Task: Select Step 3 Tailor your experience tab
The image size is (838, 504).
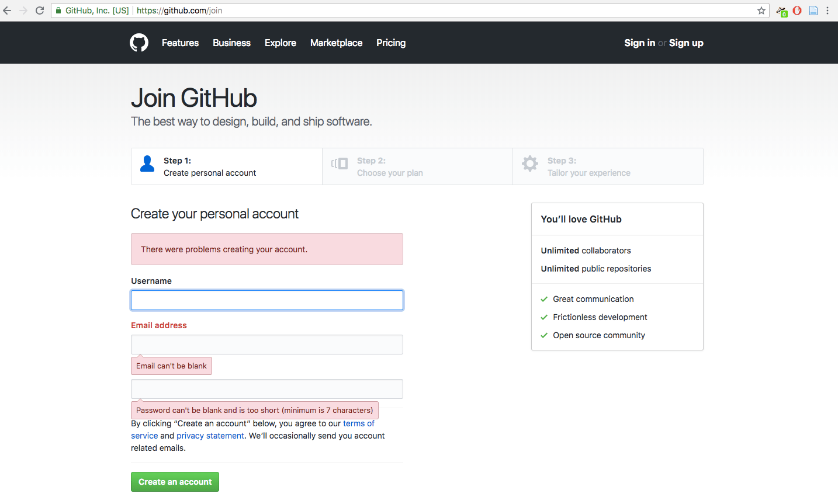Action: point(608,166)
